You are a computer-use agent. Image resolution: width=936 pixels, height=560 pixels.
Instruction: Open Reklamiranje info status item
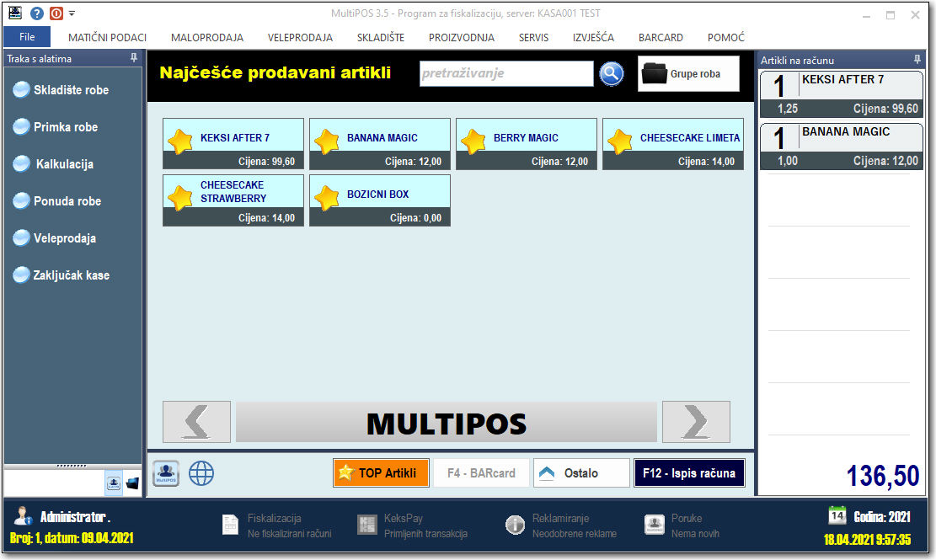point(560,525)
